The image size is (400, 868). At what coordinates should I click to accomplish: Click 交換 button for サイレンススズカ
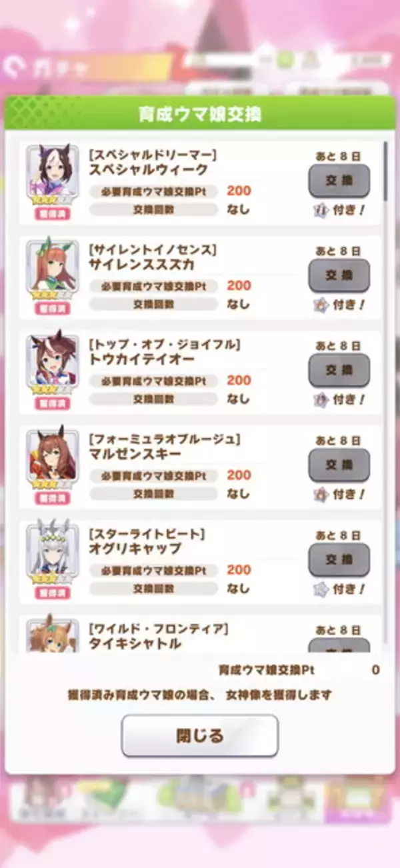339,275
